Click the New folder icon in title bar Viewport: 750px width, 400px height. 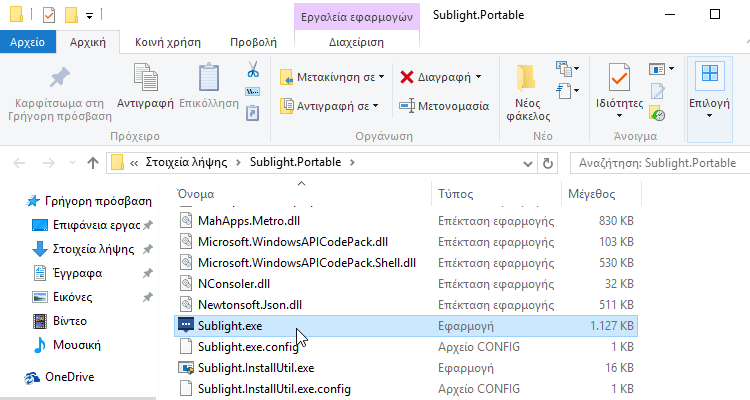click(71, 15)
